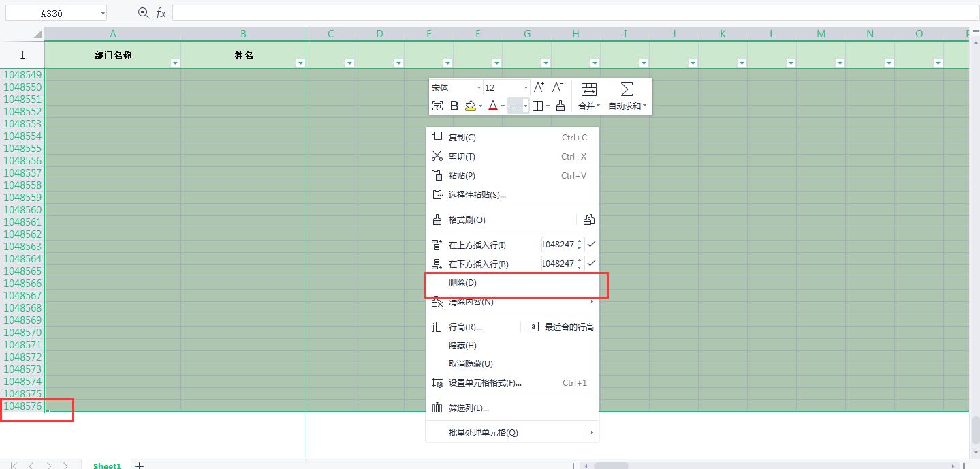This screenshot has width=980, height=469.
Task: Select column M header
Action: point(821,33)
